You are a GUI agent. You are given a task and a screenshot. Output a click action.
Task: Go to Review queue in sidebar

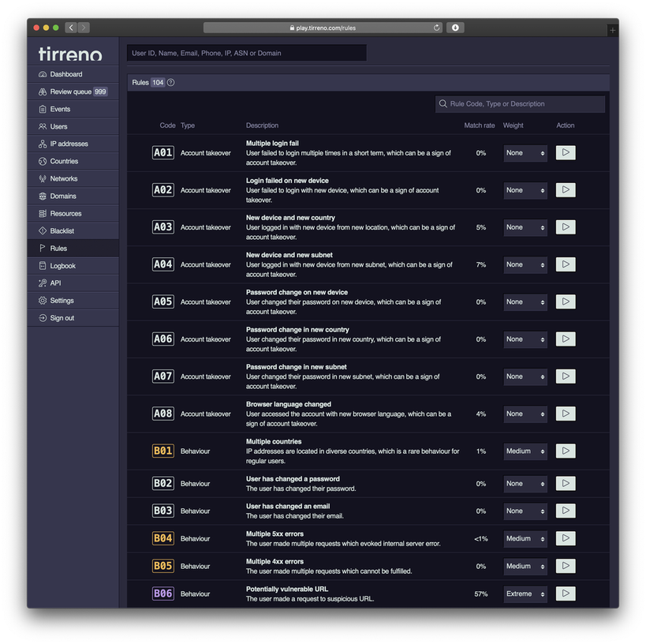tap(73, 92)
